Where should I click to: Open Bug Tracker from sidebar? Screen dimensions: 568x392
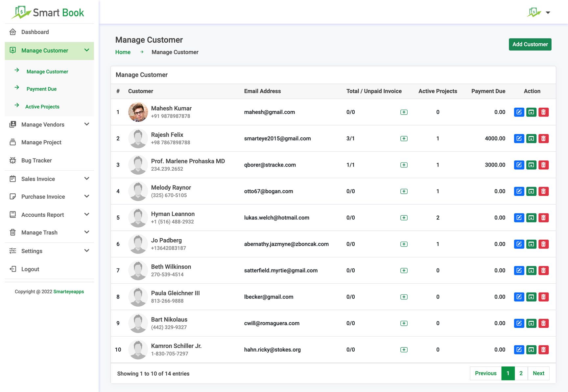[36, 161]
